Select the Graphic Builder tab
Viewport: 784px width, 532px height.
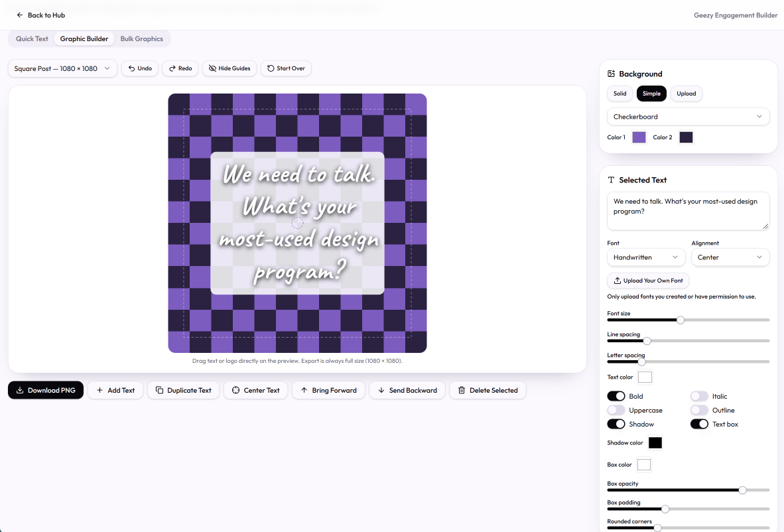tap(84, 39)
